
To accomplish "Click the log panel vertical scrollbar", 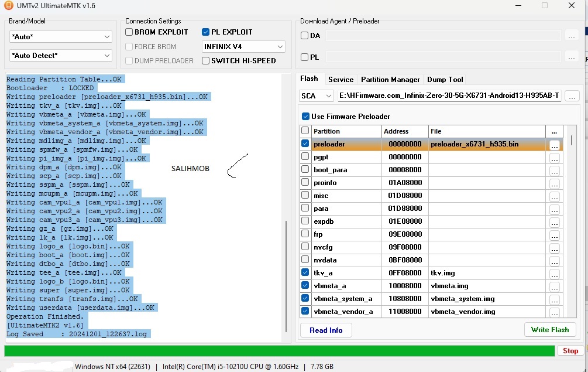I will [286, 276].
